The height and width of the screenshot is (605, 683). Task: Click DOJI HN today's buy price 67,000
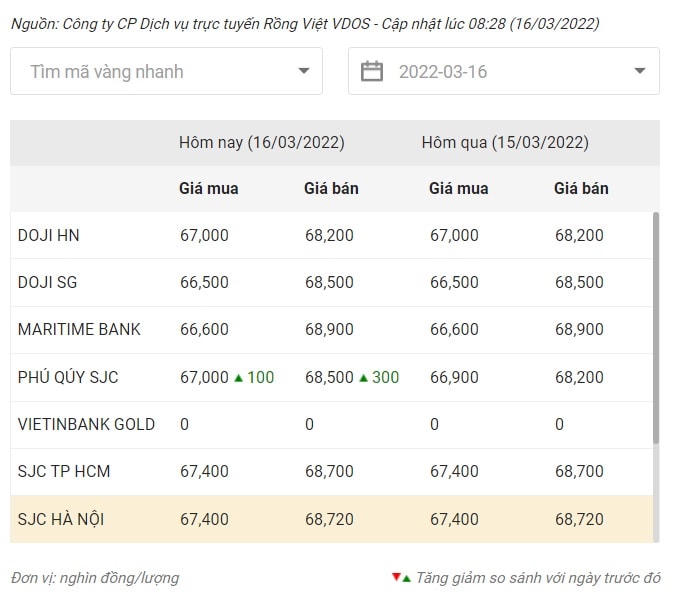pos(204,236)
